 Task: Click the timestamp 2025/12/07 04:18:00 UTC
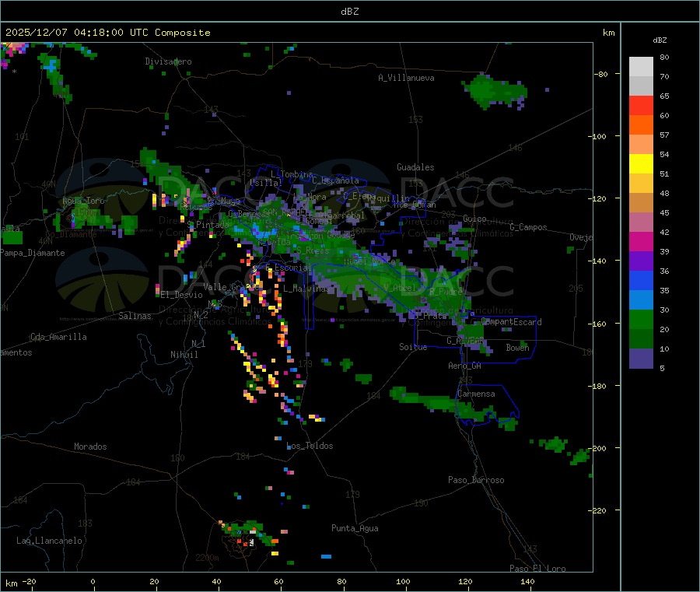[77, 33]
